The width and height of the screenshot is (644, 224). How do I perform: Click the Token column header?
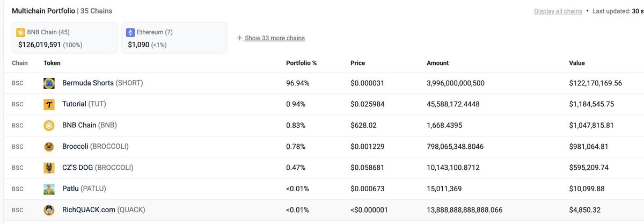click(x=52, y=63)
